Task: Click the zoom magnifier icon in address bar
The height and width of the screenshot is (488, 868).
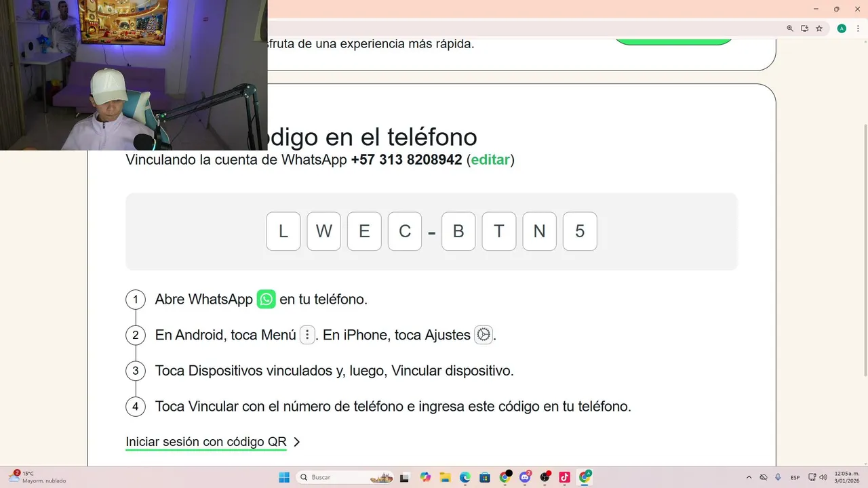Action: [x=790, y=28]
